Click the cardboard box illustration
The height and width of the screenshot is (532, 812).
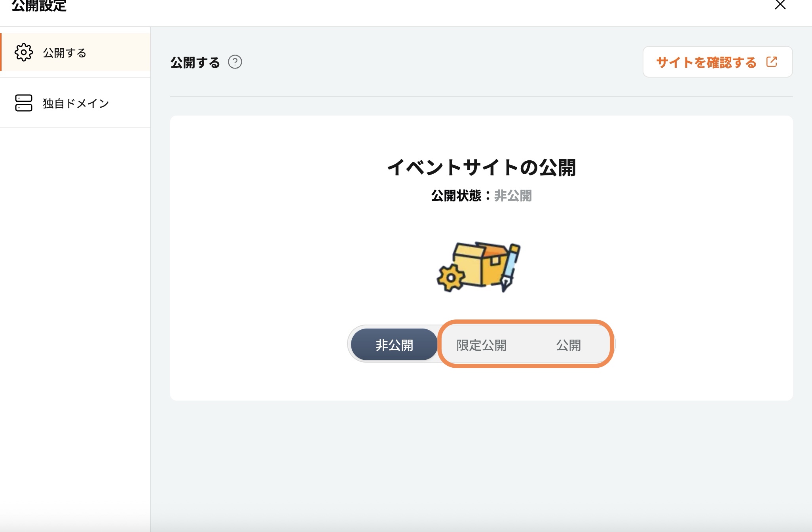click(481, 264)
